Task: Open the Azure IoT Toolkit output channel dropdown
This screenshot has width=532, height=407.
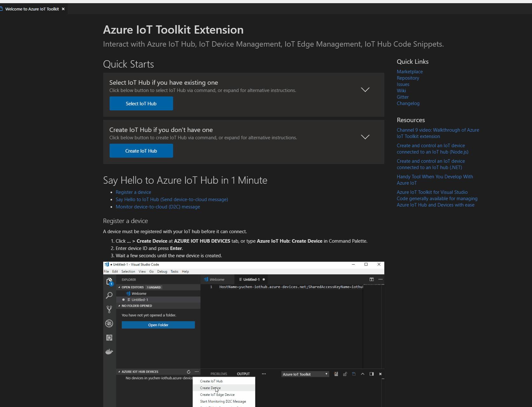Action: [305, 374]
